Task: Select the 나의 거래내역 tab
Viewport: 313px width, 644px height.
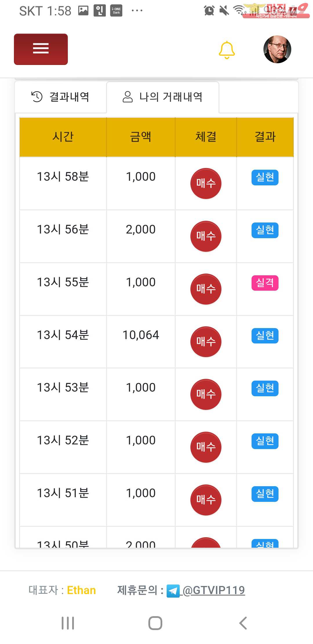Action: (163, 97)
